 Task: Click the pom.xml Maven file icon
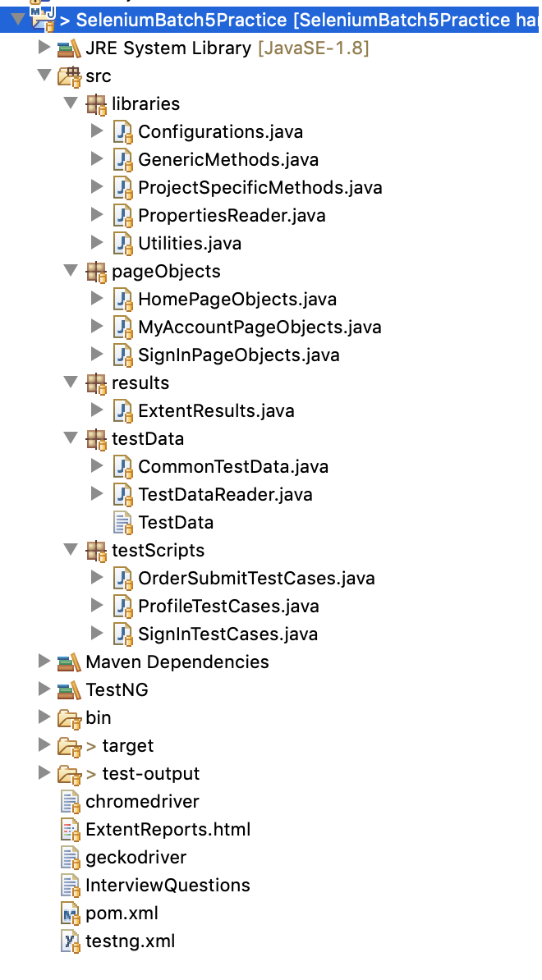coord(71,914)
